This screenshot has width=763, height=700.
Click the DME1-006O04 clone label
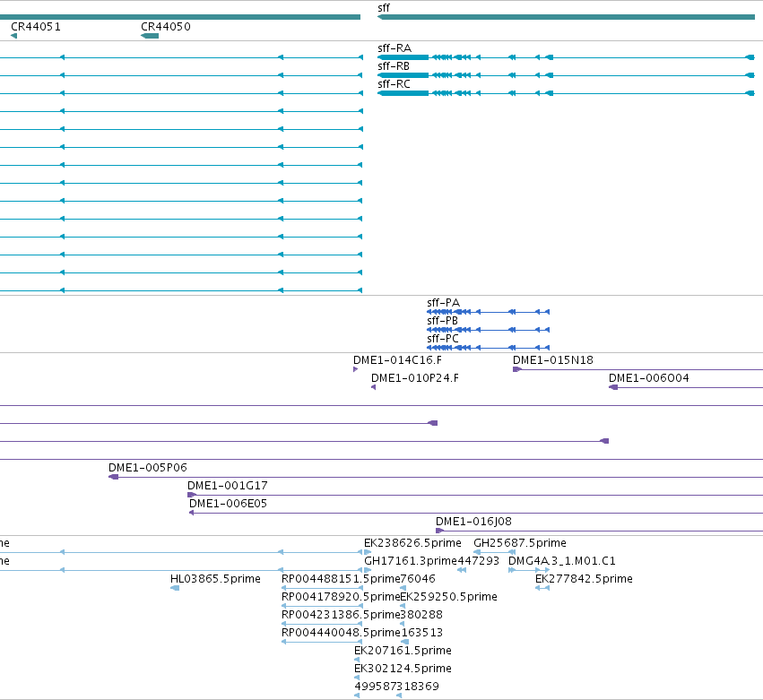648,378
